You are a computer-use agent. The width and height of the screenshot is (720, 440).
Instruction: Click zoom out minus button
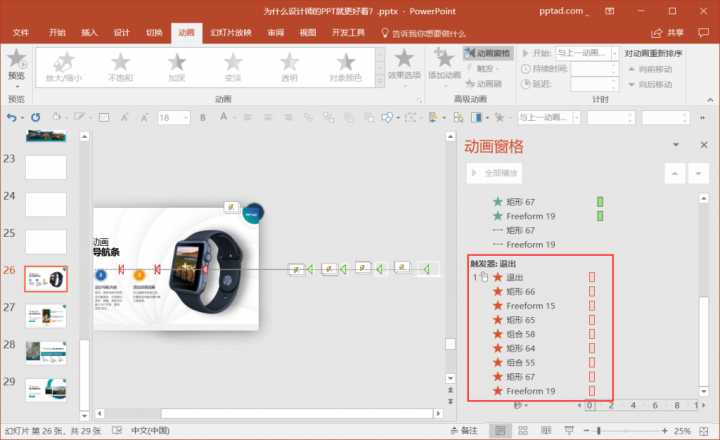pos(586,431)
